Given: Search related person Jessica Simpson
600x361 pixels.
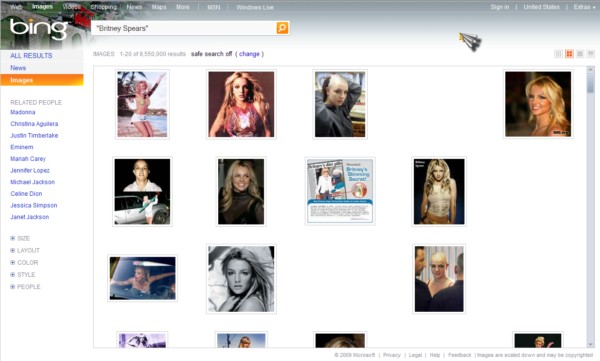Looking at the screenshot, I should [34, 205].
